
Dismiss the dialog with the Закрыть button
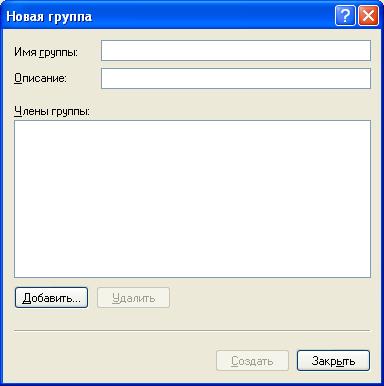pyautogui.click(x=333, y=361)
